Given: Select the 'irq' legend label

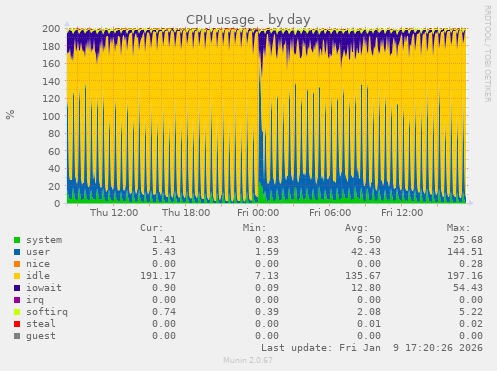Looking at the screenshot, I should tap(35, 300).
